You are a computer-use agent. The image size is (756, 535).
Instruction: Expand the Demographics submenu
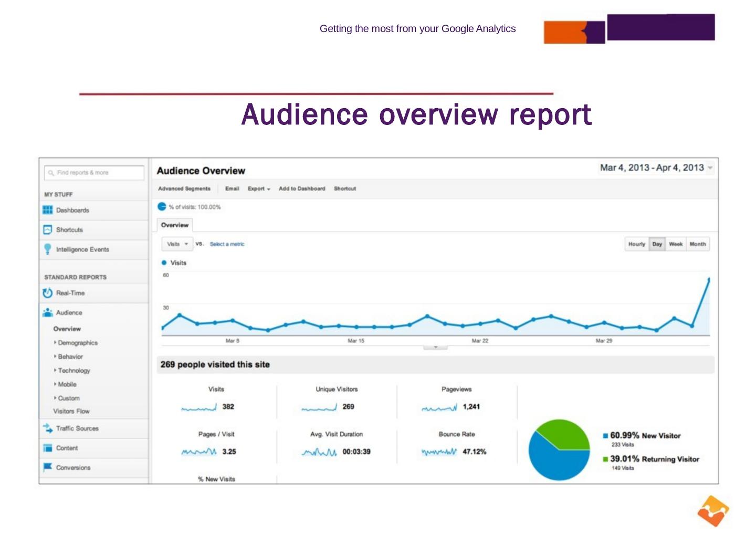[x=77, y=343]
